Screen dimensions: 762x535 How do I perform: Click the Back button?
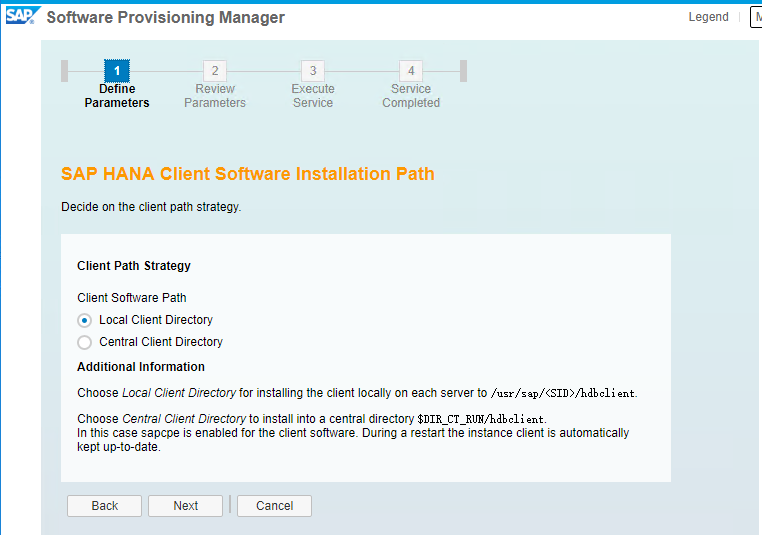click(104, 506)
